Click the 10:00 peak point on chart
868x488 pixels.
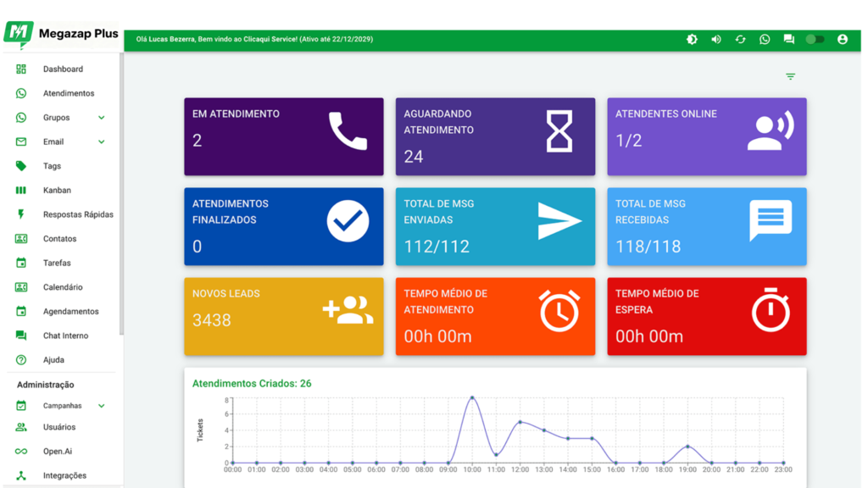click(x=472, y=397)
